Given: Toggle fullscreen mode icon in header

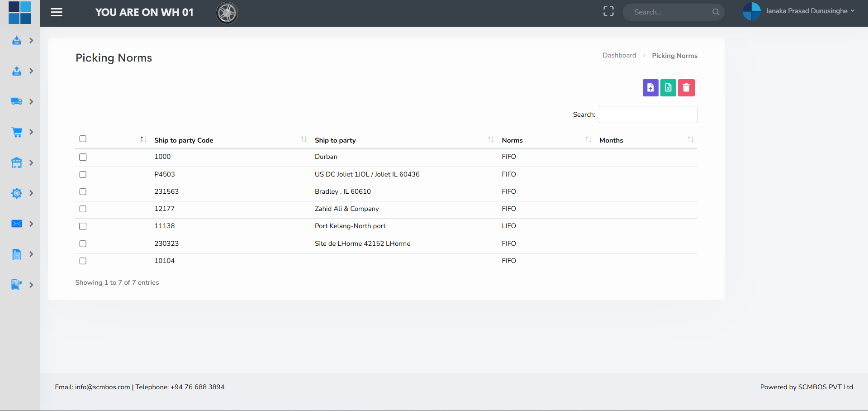Looking at the screenshot, I should pyautogui.click(x=608, y=11).
